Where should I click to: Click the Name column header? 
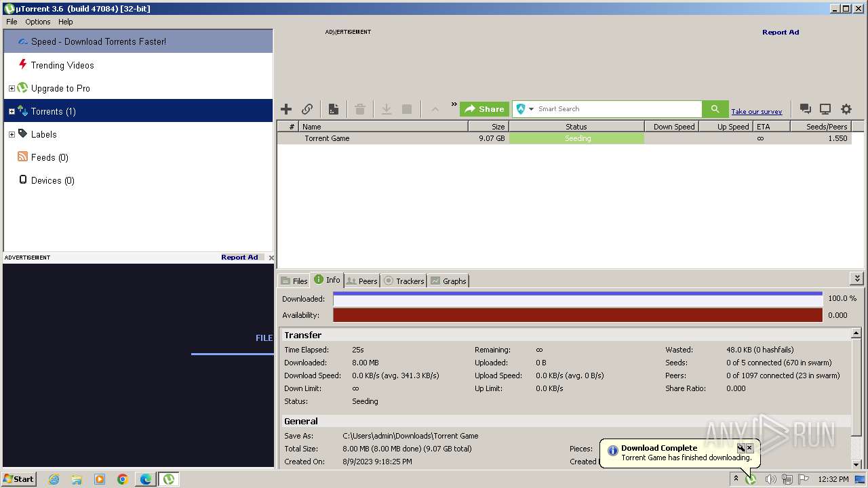[384, 127]
